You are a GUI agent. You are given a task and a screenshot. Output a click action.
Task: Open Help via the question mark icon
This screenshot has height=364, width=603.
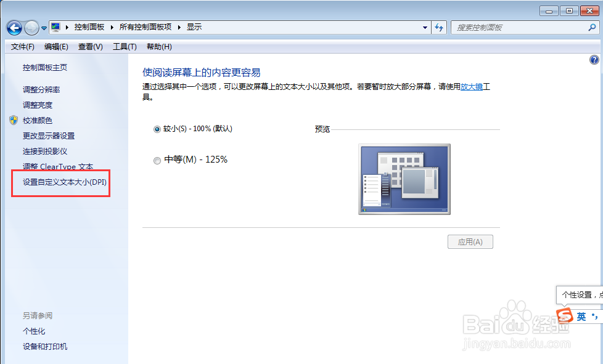pos(594,59)
